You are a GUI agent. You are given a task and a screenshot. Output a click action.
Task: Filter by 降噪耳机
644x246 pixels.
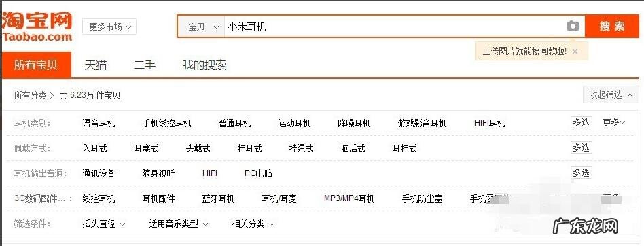(354, 123)
